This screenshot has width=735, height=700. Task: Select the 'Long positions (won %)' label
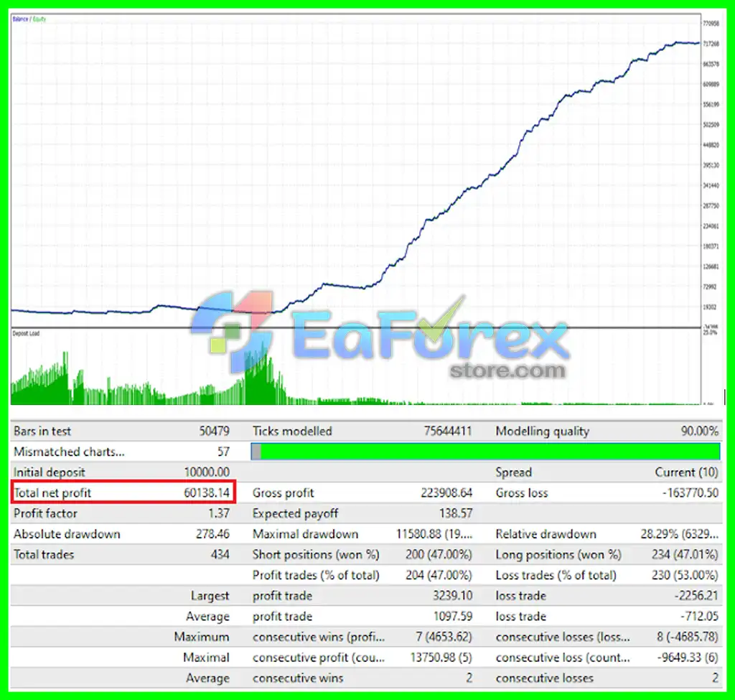(558, 555)
